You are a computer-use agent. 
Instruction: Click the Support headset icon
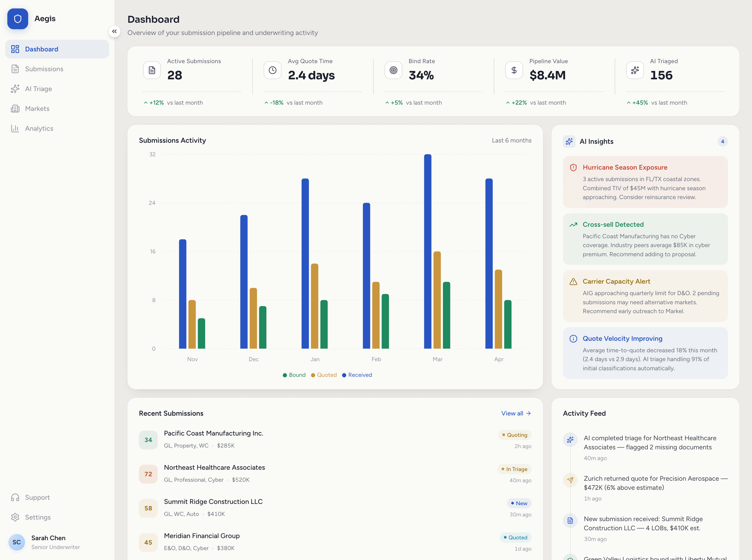pos(15,497)
